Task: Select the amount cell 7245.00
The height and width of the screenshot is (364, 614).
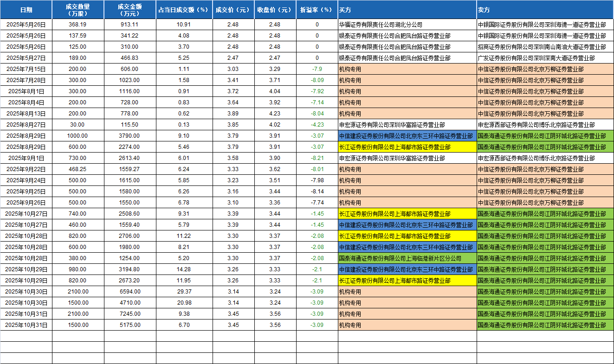Action: [x=130, y=314]
